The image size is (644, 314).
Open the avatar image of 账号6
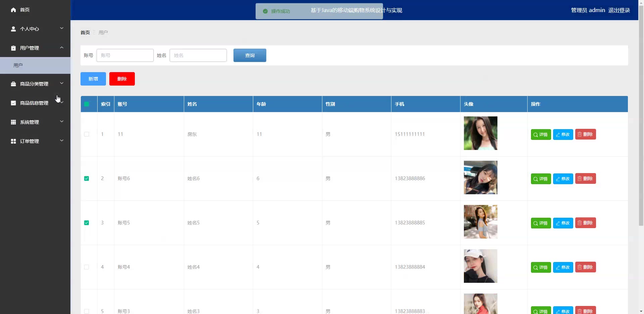click(x=481, y=177)
